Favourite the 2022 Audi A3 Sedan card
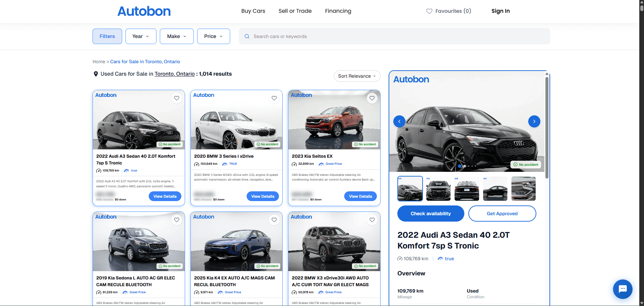 [177, 98]
